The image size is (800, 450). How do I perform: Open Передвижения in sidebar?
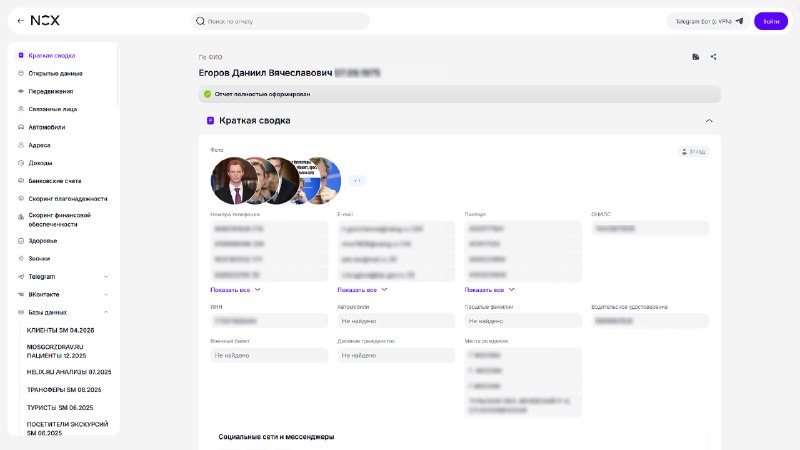point(51,91)
